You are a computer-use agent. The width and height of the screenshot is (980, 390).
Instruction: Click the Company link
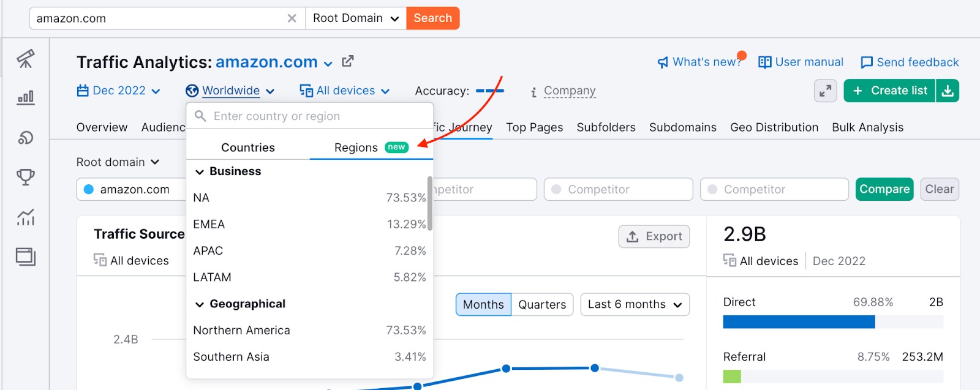570,91
